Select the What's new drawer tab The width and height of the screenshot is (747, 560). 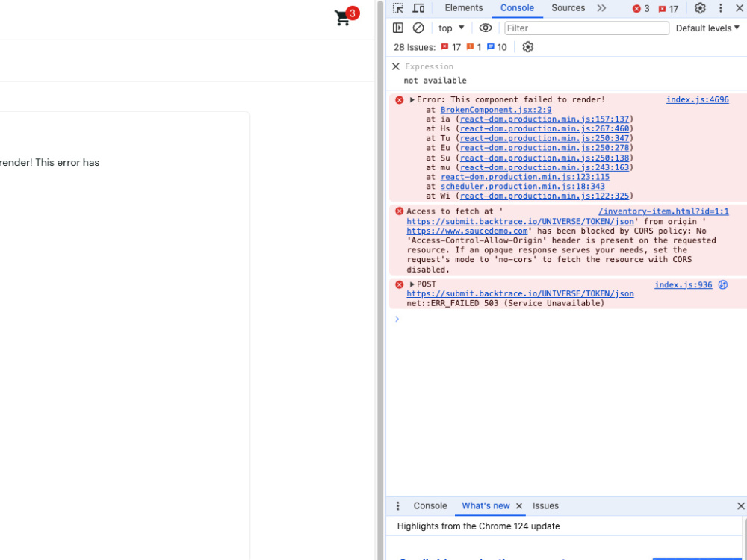486,506
